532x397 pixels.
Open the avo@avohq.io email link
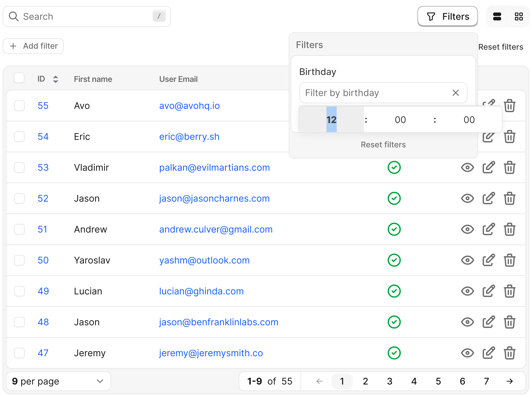pos(189,106)
